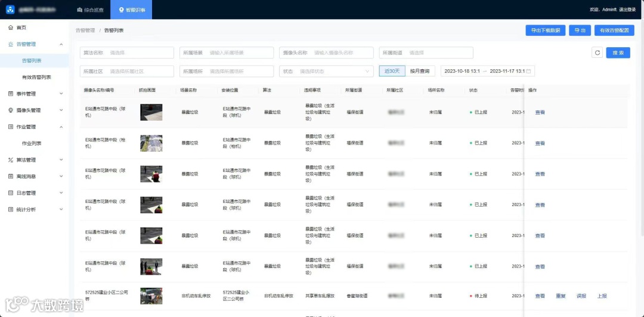The image size is (644, 317).
Task: Open the calendar icon in date range
Action: click(528, 71)
